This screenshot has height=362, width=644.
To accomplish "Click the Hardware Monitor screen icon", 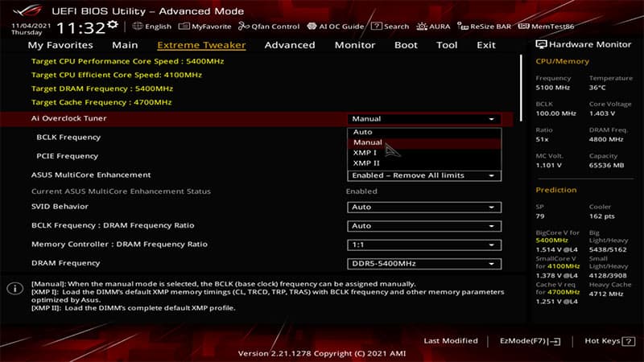I will [541, 44].
